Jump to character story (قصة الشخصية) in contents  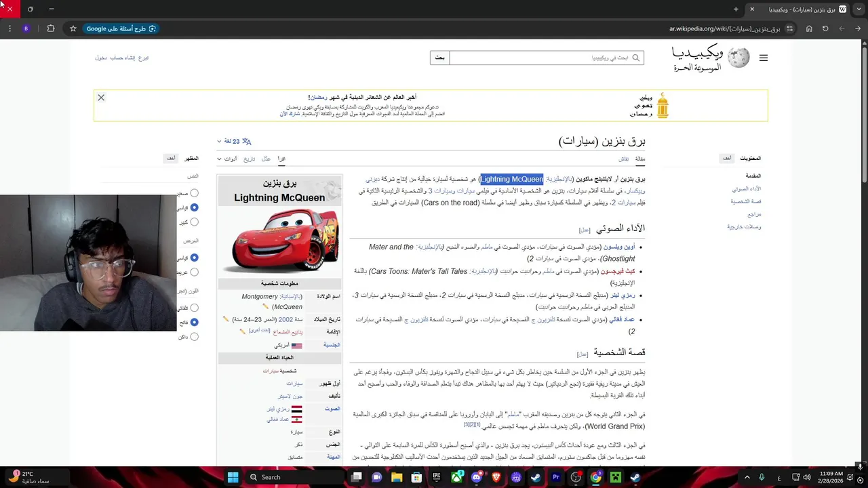[x=746, y=201]
